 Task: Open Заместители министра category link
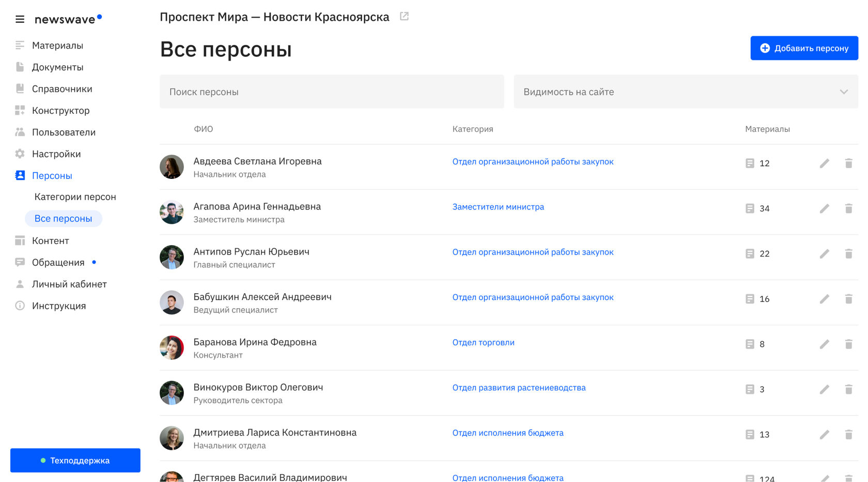coord(498,207)
